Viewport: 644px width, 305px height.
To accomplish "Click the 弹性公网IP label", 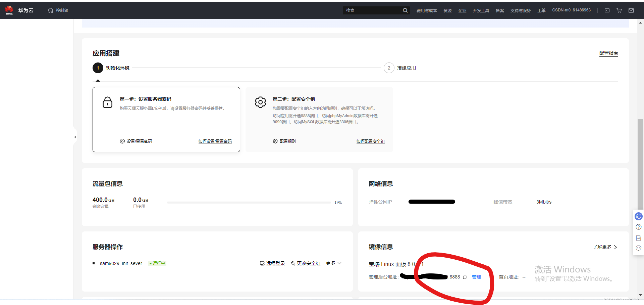I will 380,202.
